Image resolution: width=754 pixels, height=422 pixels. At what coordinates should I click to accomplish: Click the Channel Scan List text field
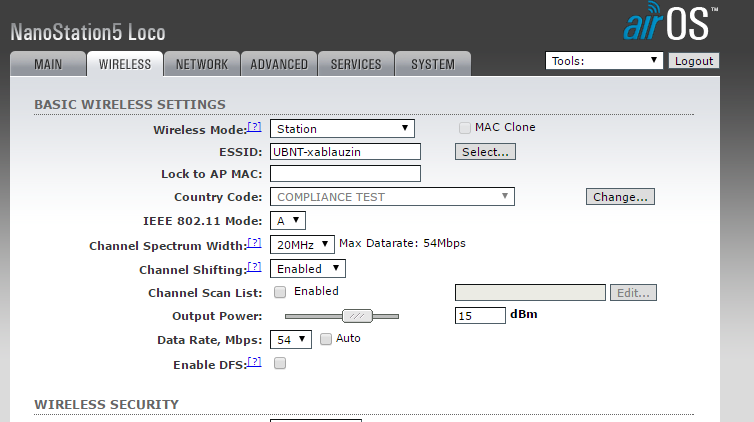530,292
